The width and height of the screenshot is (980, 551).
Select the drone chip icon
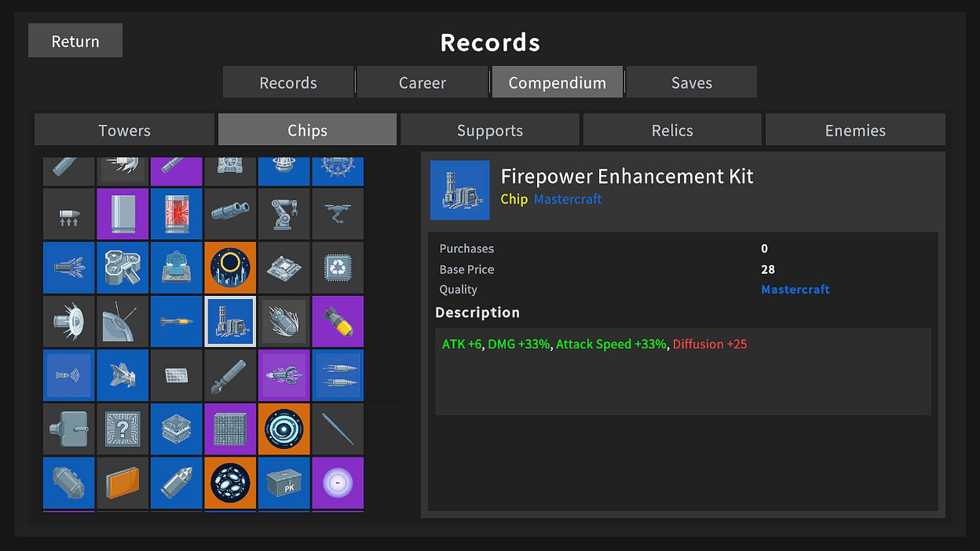tap(338, 214)
